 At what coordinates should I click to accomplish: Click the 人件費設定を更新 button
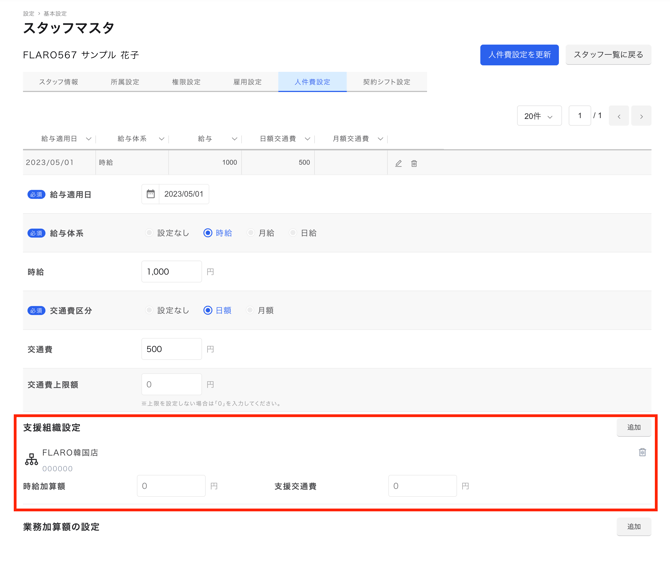519,55
